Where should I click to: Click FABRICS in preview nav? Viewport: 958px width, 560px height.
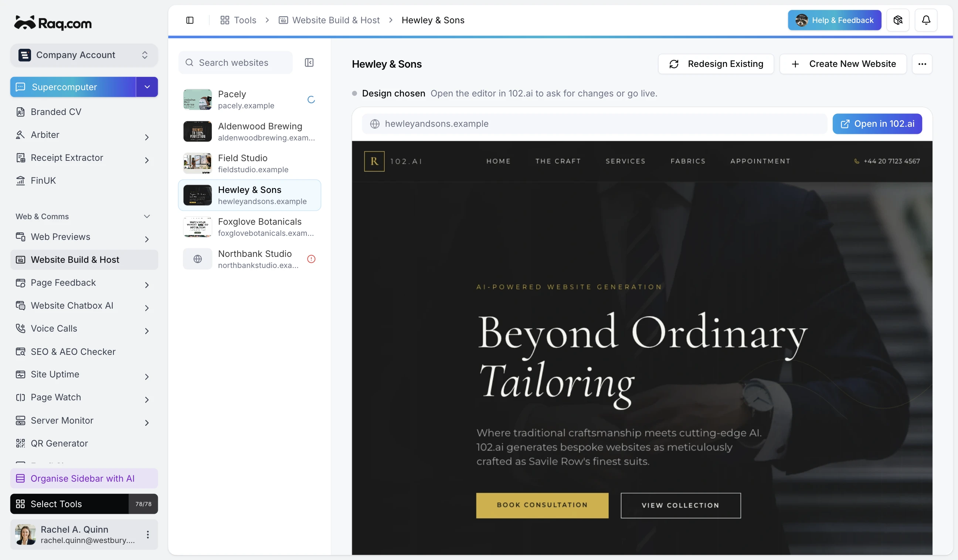coord(688,161)
